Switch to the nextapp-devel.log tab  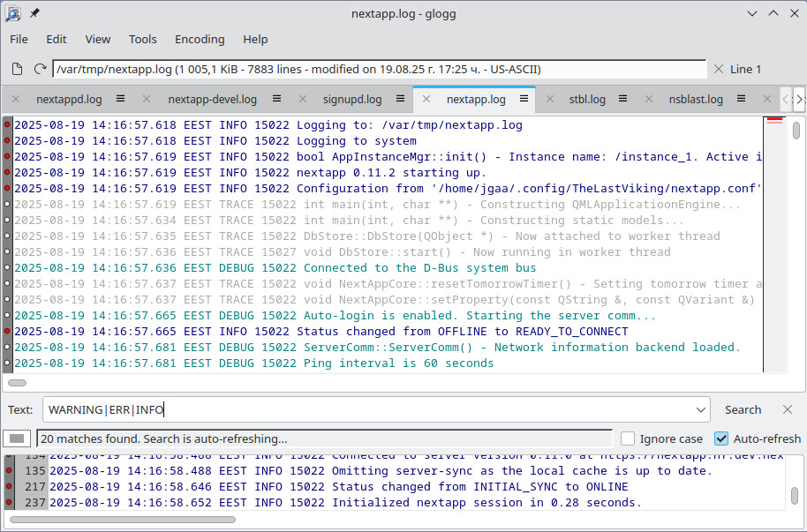(x=212, y=100)
